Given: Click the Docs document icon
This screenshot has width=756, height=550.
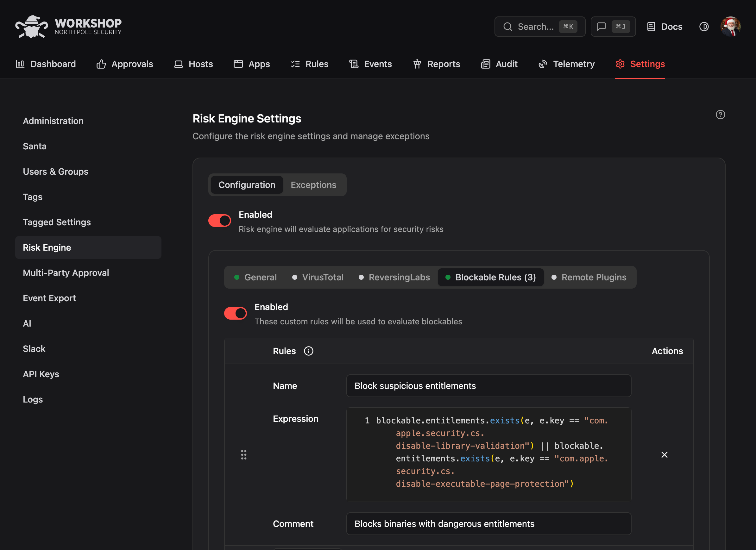Looking at the screenshot, I should [651, 27].
